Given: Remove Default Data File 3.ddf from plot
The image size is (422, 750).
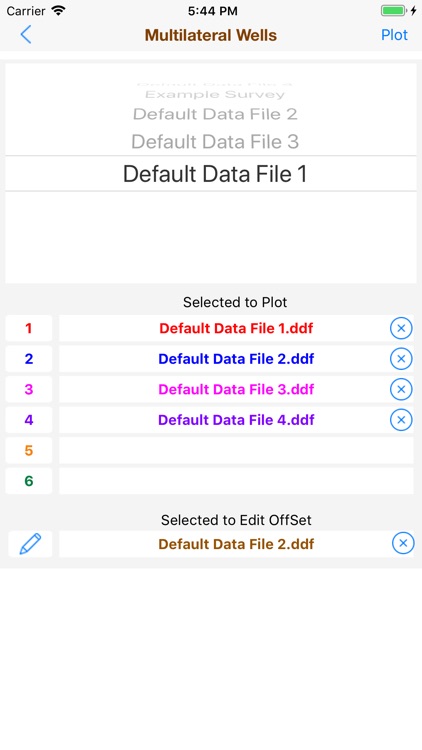Looking at the screenshot, I should 401,389.
